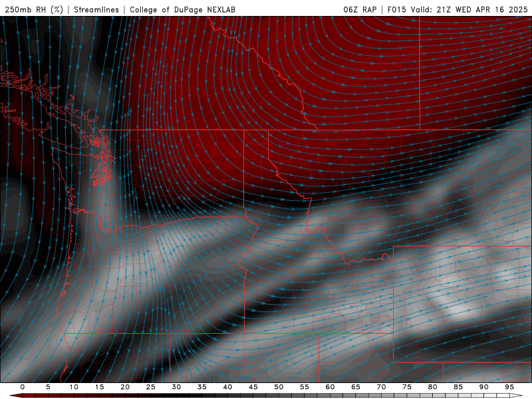Click the dark red low end of the colorbar

[x=15, y=396]
